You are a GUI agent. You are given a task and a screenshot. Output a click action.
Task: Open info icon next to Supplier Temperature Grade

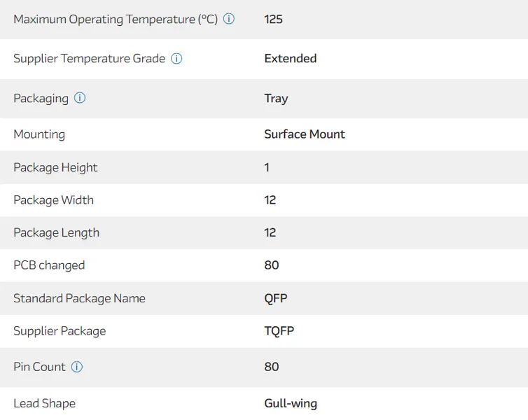pos(176,59)
